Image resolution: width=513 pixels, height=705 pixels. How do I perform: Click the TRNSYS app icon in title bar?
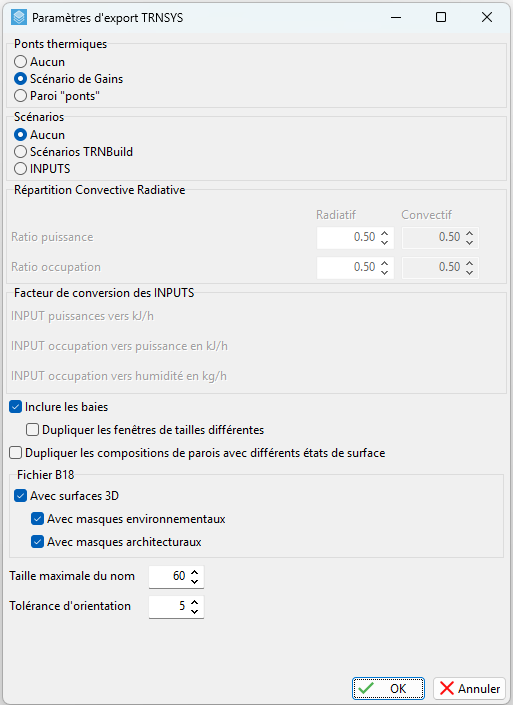19,18
